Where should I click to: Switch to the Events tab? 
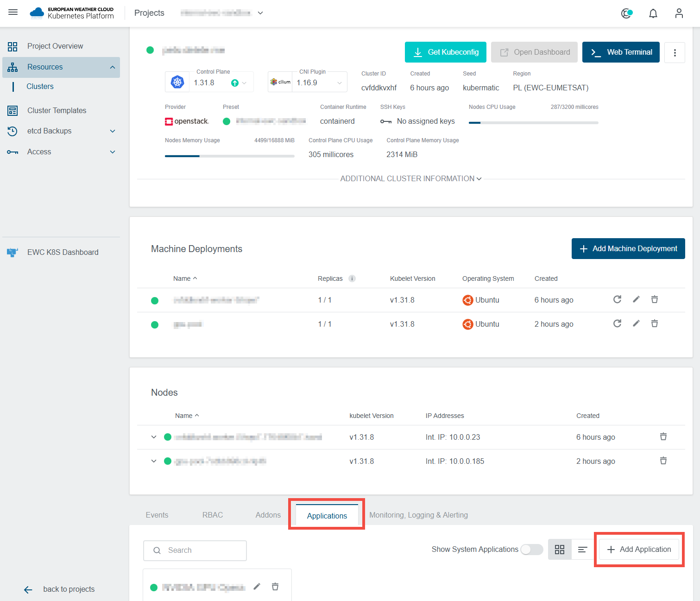(x=157, y=515)
